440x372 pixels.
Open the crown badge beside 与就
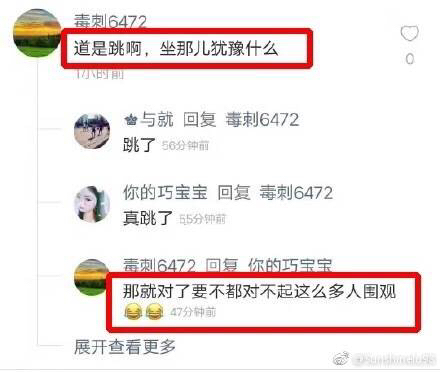(130, 119)
